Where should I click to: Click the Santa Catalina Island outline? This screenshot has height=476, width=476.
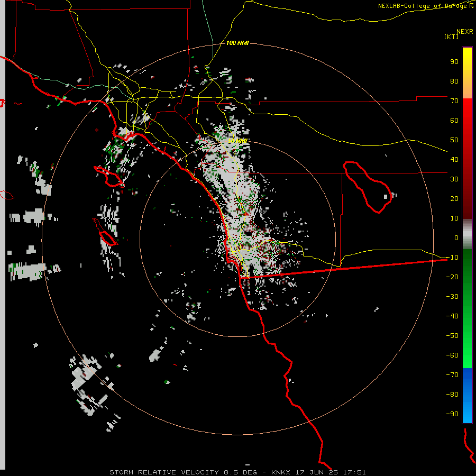pyautogui.click(x=109, y=176)
